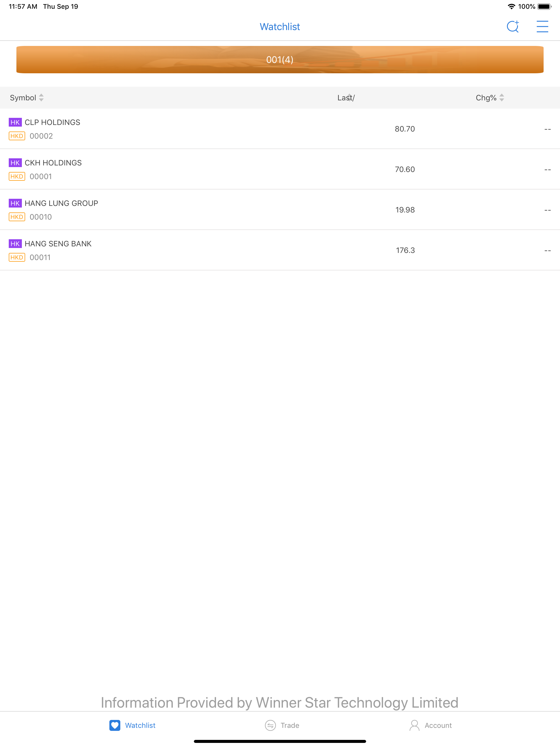Select stock code 00011
This screenshot has width=560, height=747.
click(40, 258)
